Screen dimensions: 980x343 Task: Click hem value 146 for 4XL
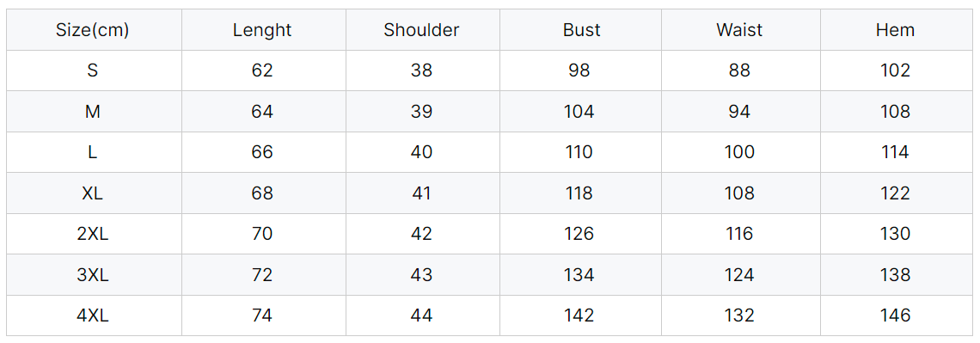(x=896, y=316)
